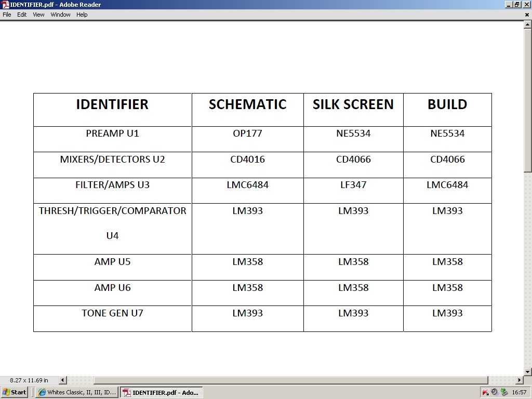This screenshot has height=399, width=532.
Task: Open the Window menu
Action: click(x=60, y=15)
